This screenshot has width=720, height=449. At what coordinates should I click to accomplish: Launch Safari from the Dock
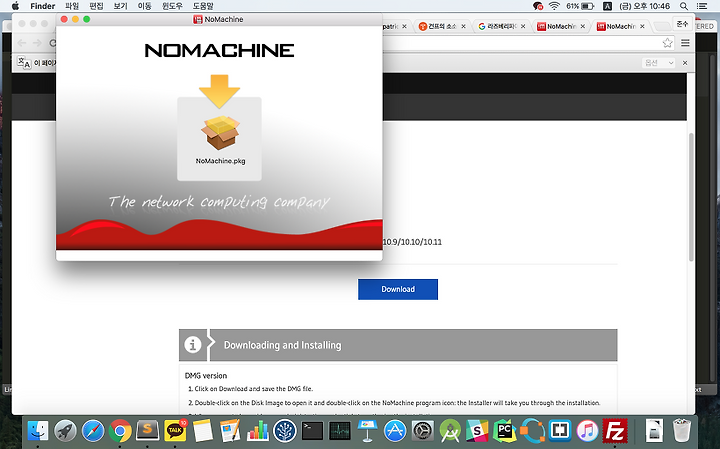click(x=93, y=431)
